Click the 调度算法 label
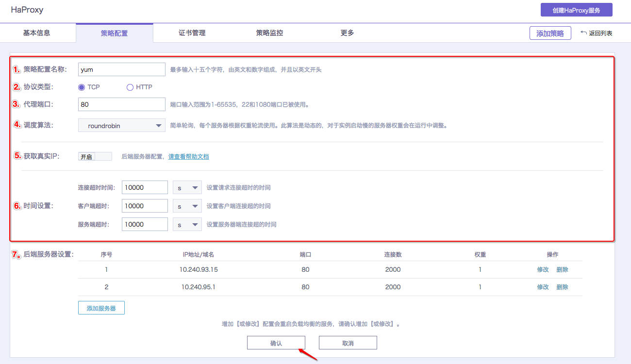 click(38, 125)
